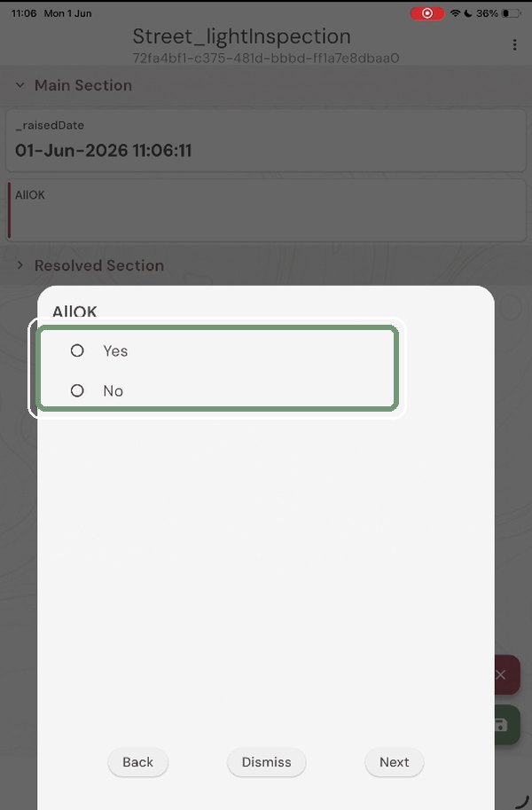532x810 pixels.
Task: Tap the AllOK form field
Action: tap(266, 210)
